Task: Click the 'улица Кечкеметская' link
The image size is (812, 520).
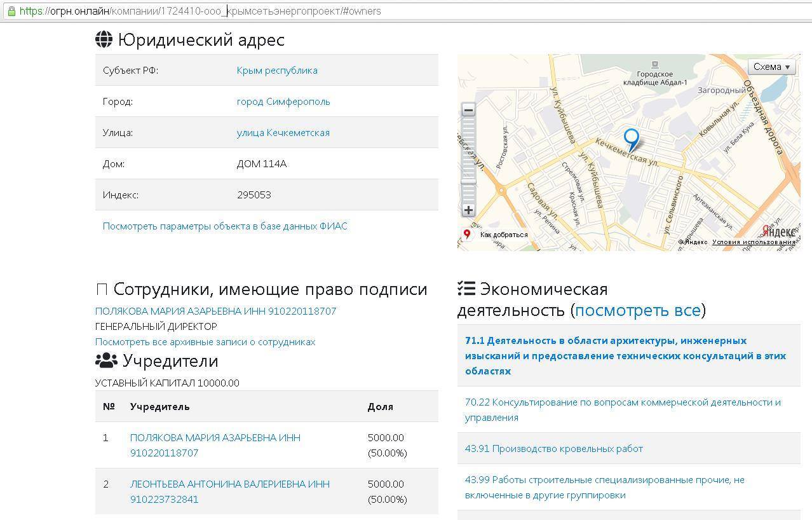Action: click(x=283, y=133)
